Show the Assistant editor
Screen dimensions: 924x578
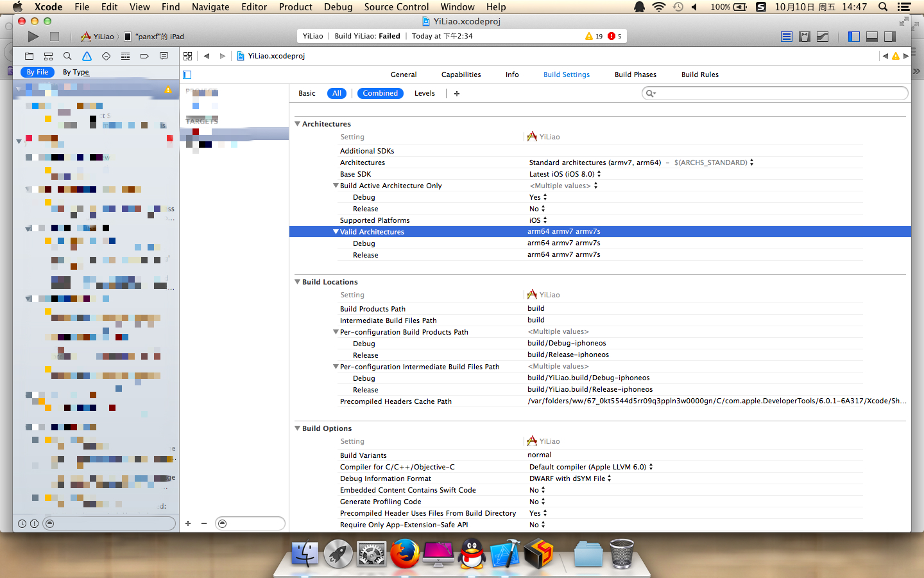(x=805, y=37)
